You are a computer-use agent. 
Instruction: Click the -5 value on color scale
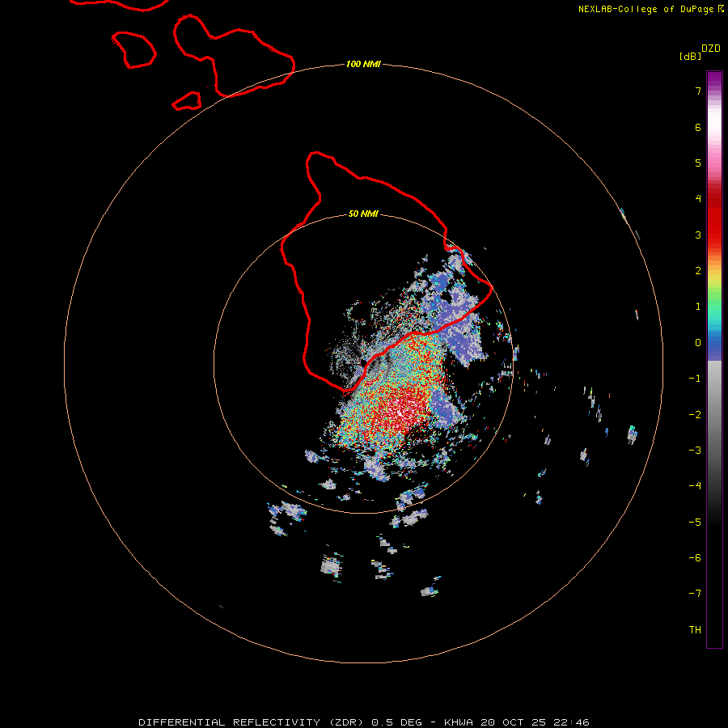pyautogui.click(x=695, y=522)
